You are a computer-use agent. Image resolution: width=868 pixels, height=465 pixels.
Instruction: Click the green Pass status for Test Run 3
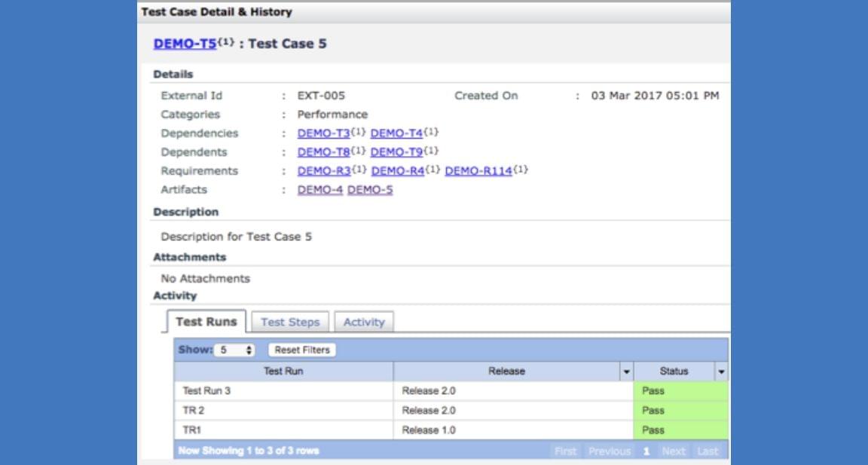pos(680,391)
